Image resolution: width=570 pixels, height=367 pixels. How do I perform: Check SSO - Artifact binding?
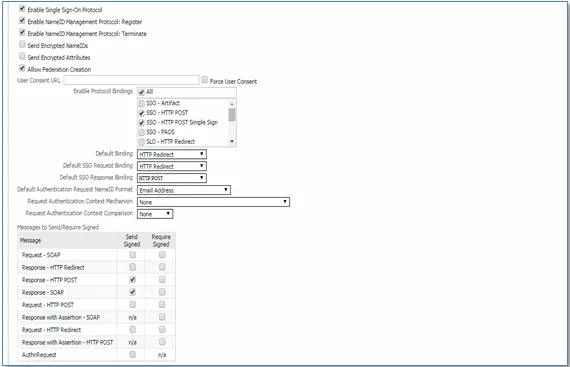point(142,104)
